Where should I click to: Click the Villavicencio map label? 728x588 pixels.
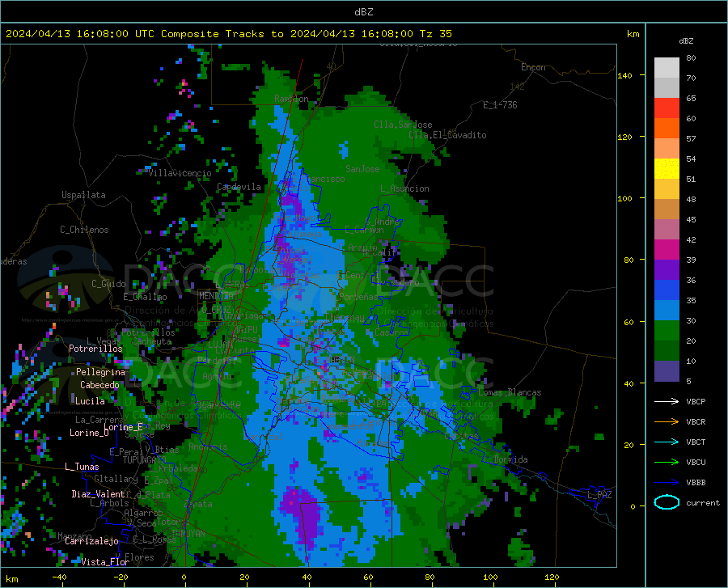click(180, 173)
